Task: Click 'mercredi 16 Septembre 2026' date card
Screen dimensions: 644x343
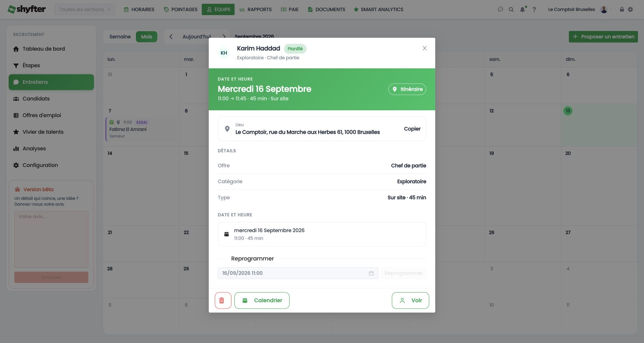Action: pos(322,234)
